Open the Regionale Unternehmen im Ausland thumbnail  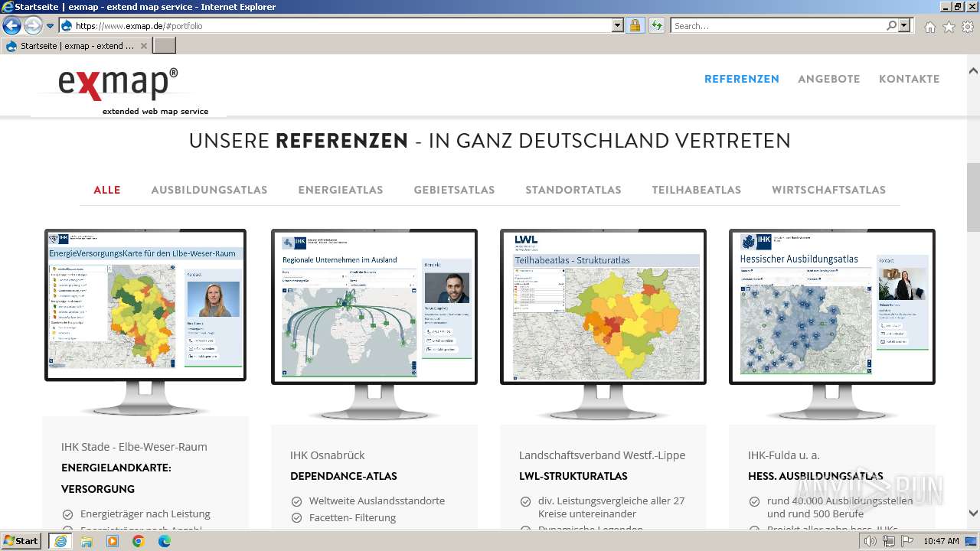click(374, 324)
